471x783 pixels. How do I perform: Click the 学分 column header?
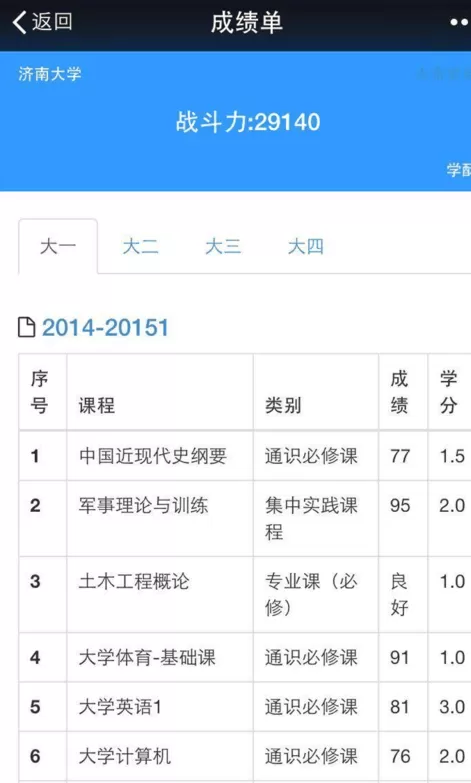tap(449, 392)
